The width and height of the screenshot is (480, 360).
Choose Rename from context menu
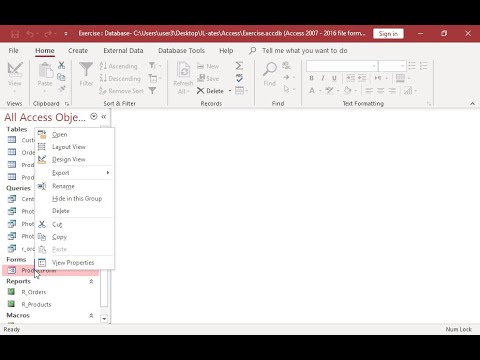tap(75, 186)
